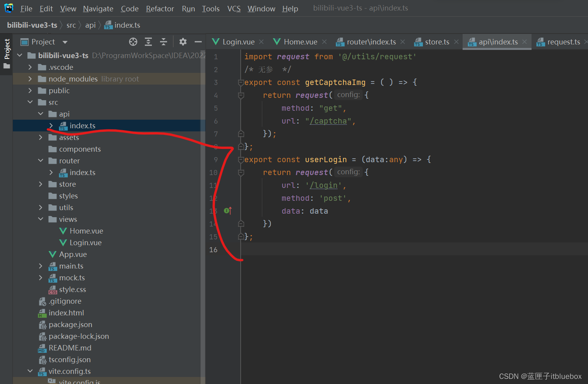Click the api breadcrumb in navigation bar

tap(90, 25)
